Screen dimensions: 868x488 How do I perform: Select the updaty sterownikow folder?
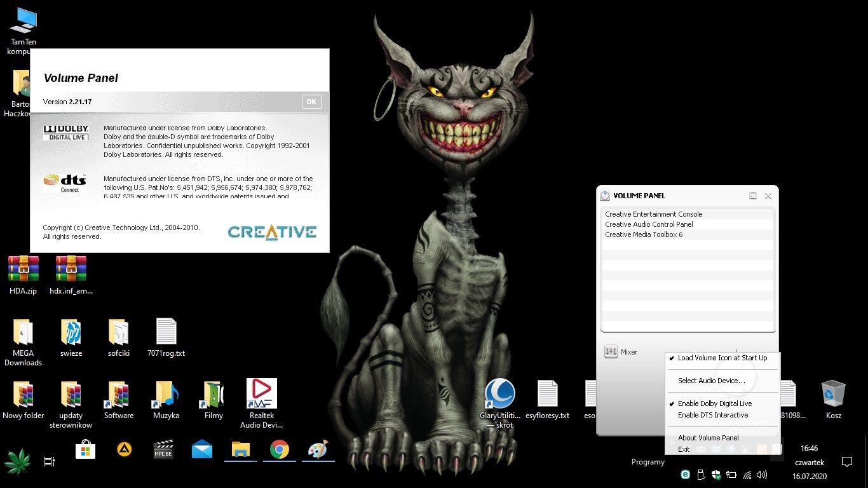(x=71, y=405)
